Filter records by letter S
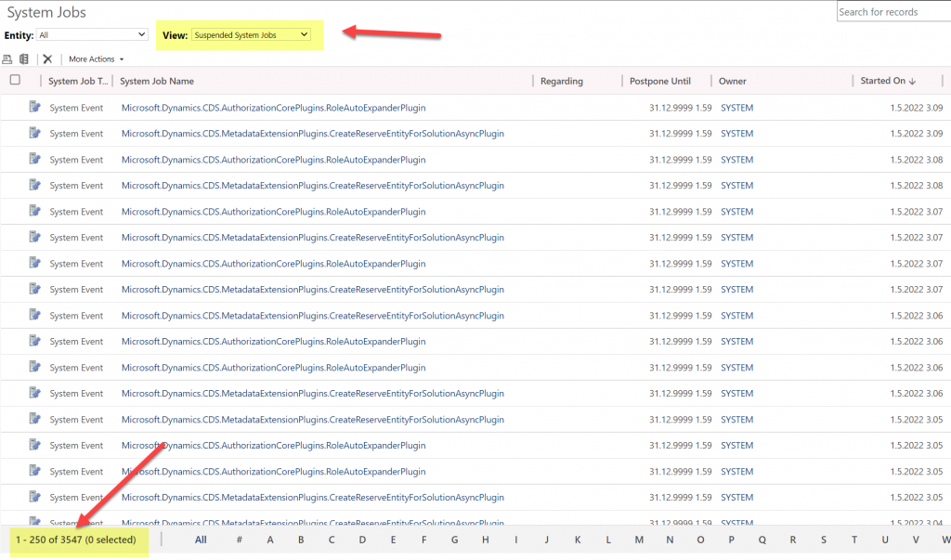Image resolution: width=951 pixels, height=560 pixels. click(x=824, y=540)
